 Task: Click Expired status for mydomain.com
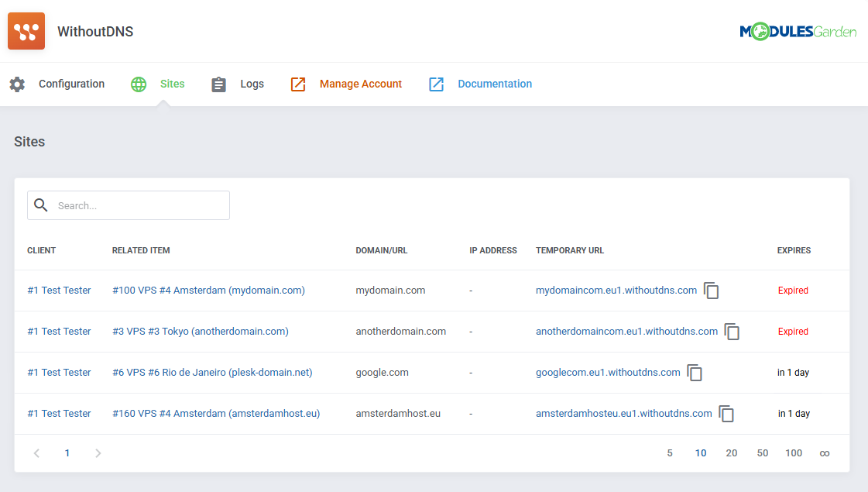pos(793,291)
